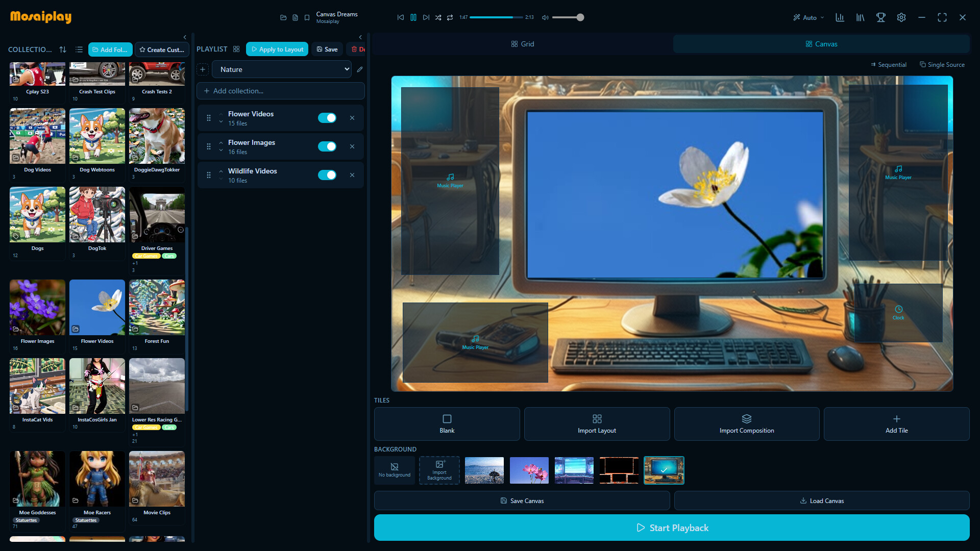The width and height of the screenshot is (980, 551).
Task: Open the Auto mode dropdown
Action: tap(808, 17)
